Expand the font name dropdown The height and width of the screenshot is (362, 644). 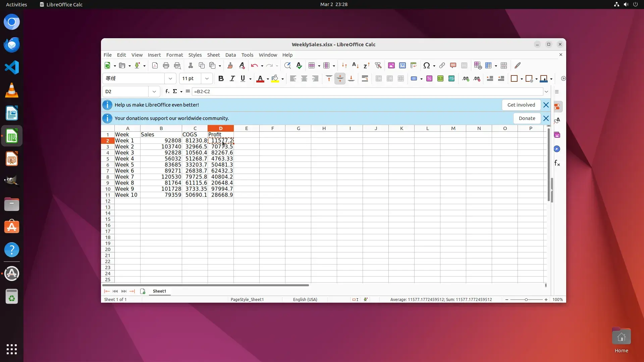pos(170,78)
